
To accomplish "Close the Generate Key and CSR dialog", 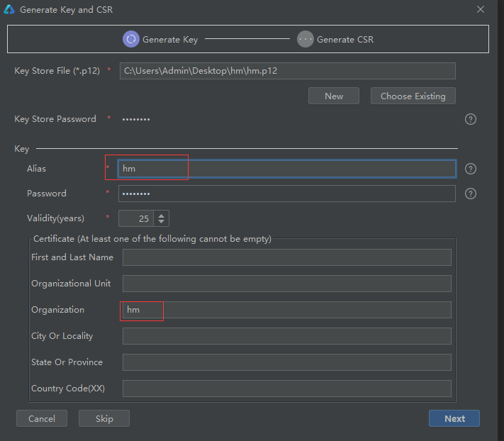I will (x=480, y=9).
